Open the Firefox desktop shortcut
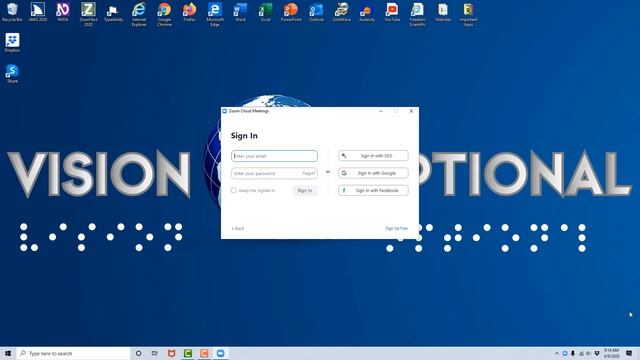 (x=189, y=12)
